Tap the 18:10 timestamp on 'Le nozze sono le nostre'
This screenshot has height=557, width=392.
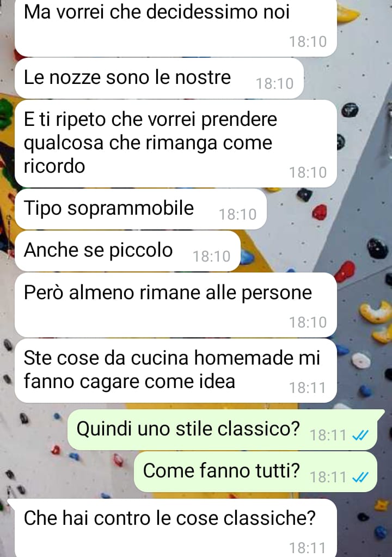point(274,83)
